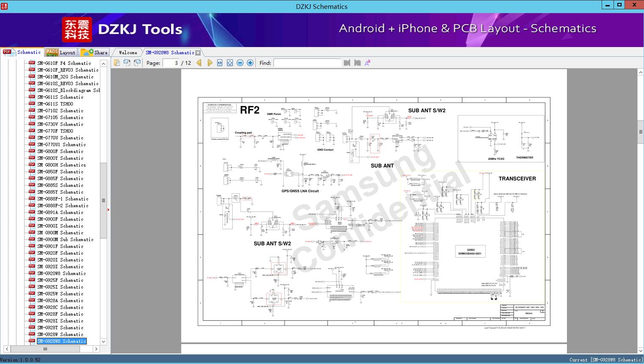Image resolution: width=644 pixels, height=364 pixels.
Task: Switch to the PADS Layout tab
Action: (x=61, y=53)
